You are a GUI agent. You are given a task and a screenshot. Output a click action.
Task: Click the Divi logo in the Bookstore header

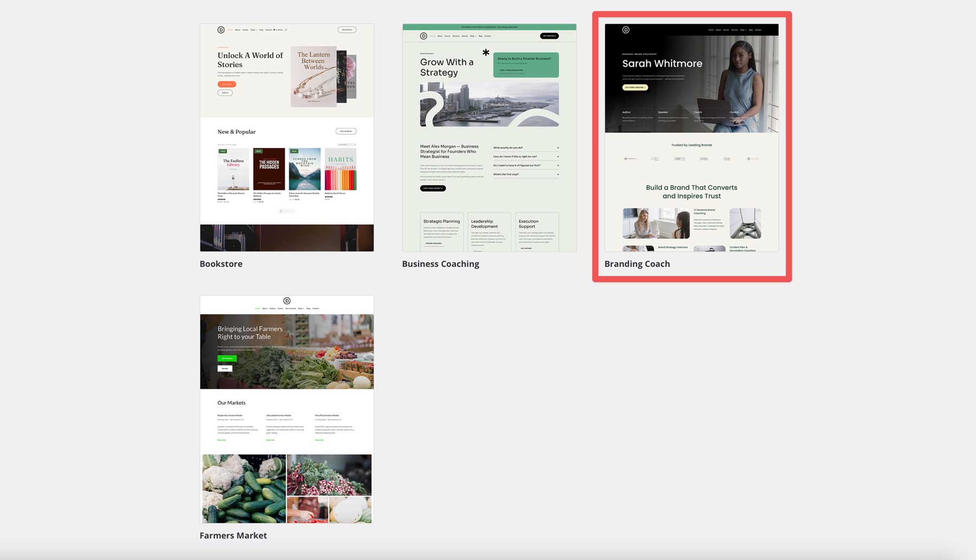point(221,29)
